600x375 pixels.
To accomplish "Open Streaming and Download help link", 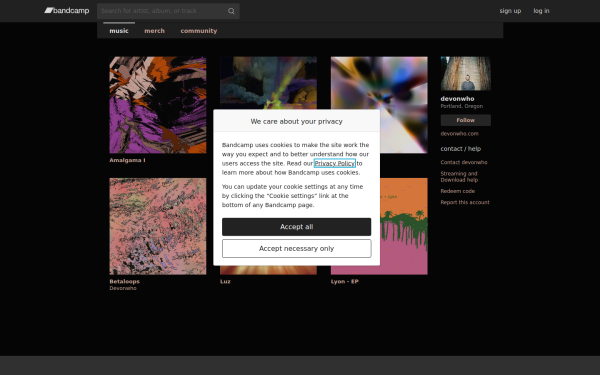I will [x=459, y=176].
